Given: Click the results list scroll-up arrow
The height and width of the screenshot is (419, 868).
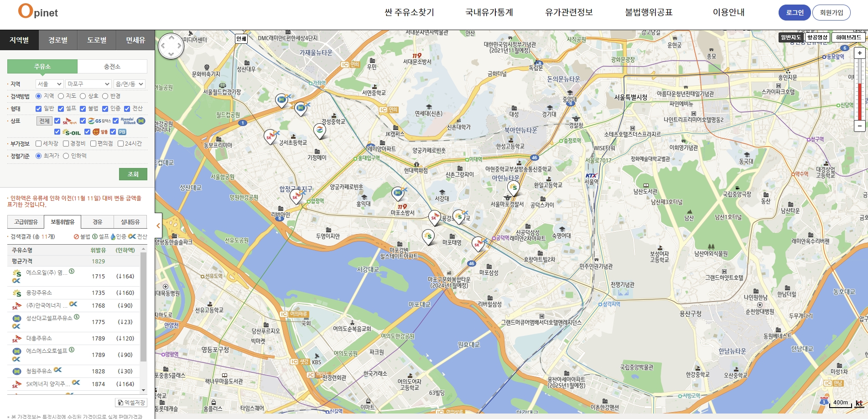Looking at the screenshot, I should pos(144,249).
